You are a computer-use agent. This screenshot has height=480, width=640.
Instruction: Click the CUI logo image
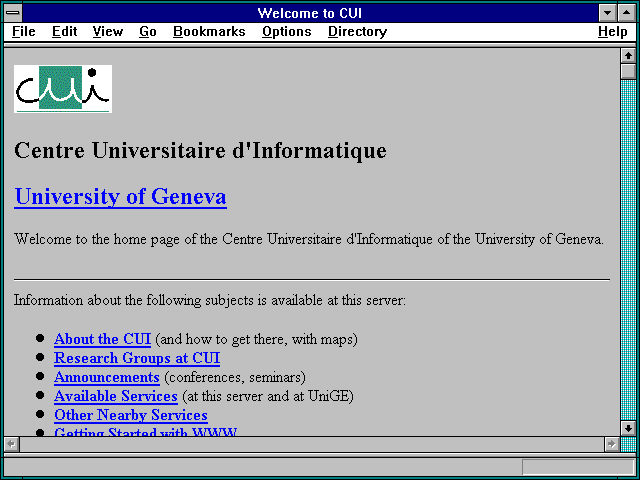tap(63, 89)
